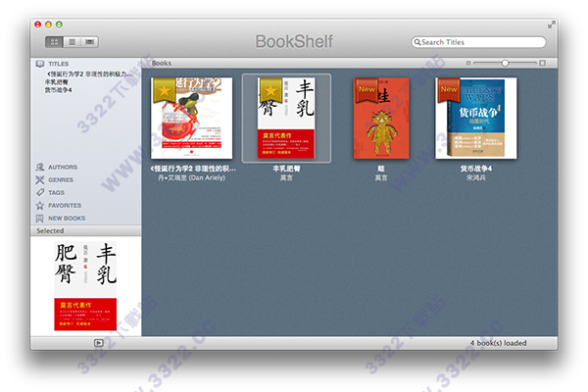The image size is (588, 392).
Task: Open the Tags section
Action: tap(56, 192)
